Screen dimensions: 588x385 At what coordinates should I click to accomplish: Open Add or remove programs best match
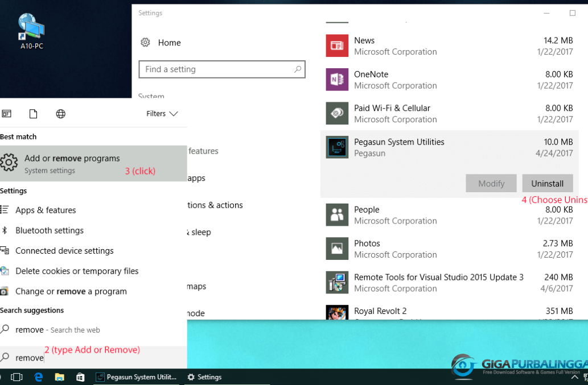[x=93, y=164]
